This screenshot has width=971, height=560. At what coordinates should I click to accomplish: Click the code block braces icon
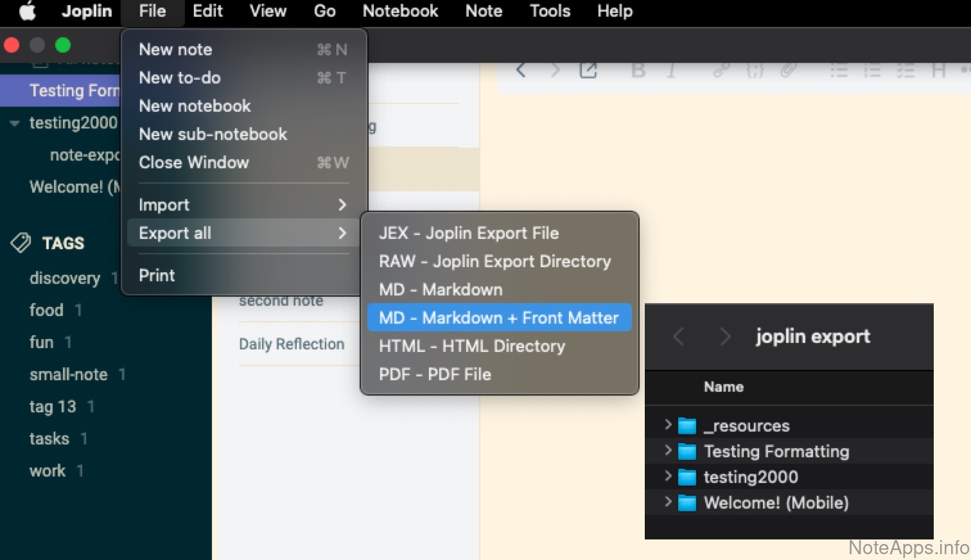(x=755, y=71)
